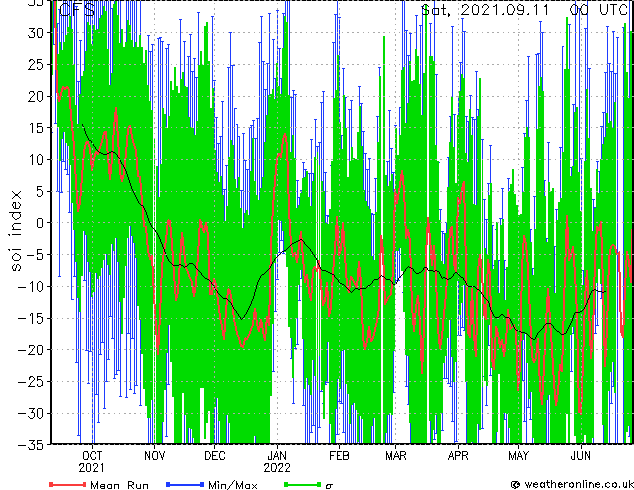Click the red Mean Run legend line
The width and height of the screenshot is (634, 490).
(x=68, y=484)
